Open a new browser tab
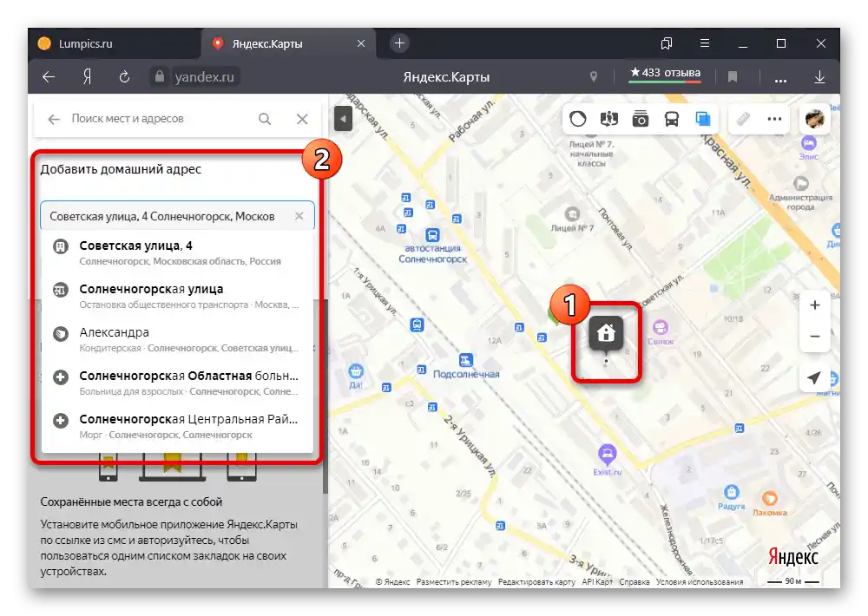The height and width of the screenshot is (616, 868). click(399, 43)
